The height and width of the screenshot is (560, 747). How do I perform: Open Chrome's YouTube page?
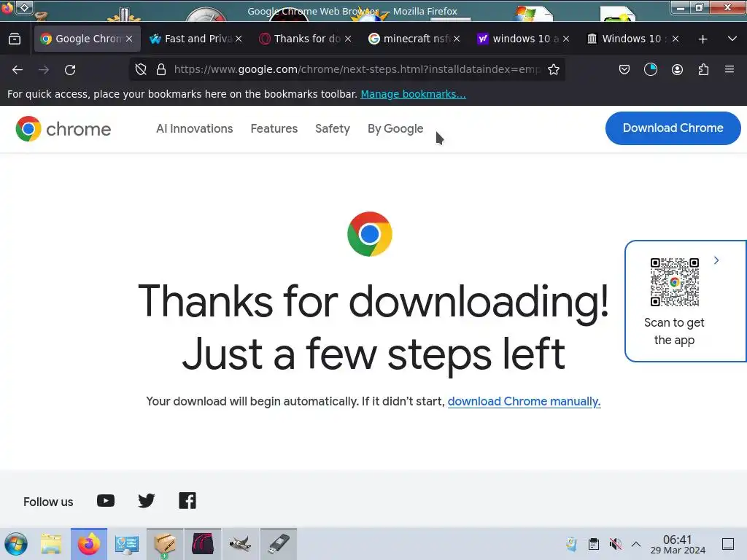pyautogui.click(x=106, y=500)
